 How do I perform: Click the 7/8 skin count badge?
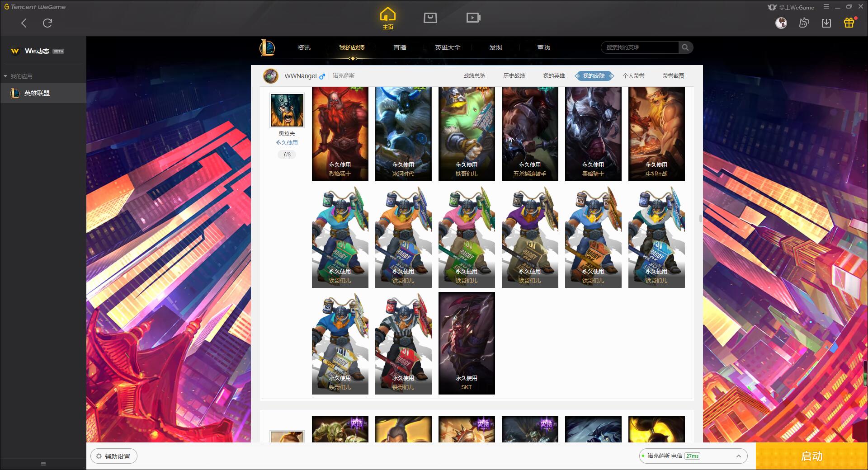pyautogui.click(x=287, y=155)
